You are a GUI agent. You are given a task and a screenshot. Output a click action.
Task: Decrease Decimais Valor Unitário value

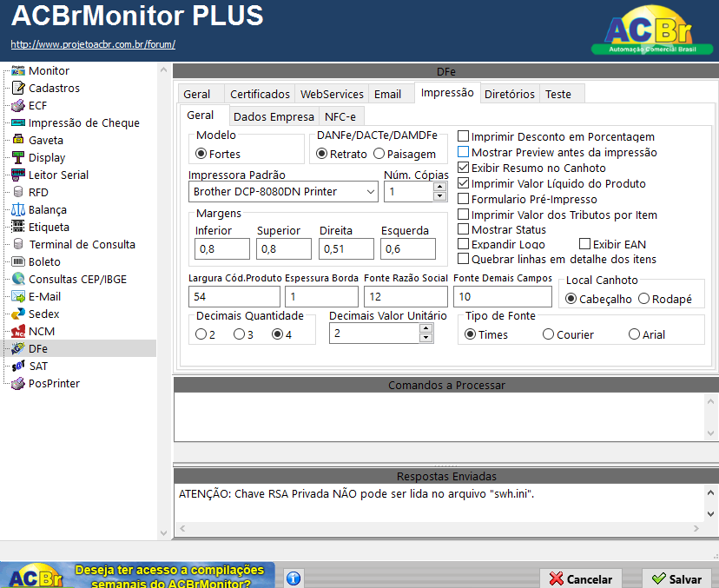point(426,338)
